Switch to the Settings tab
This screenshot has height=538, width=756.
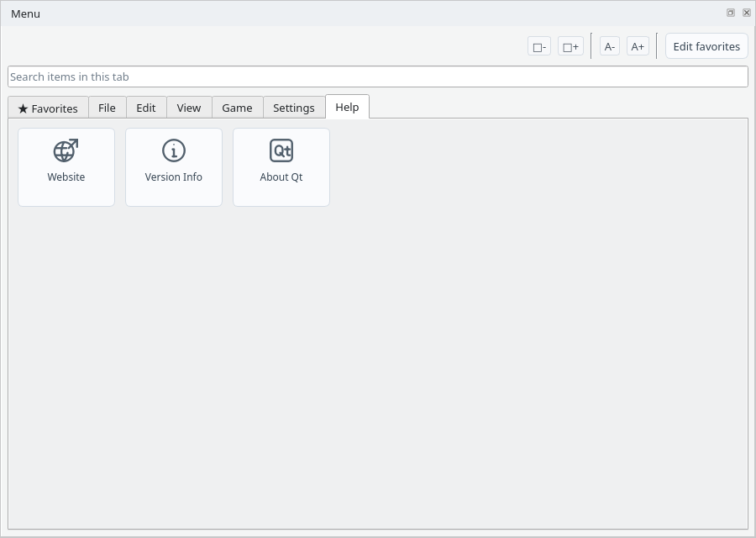click(294, 108)
